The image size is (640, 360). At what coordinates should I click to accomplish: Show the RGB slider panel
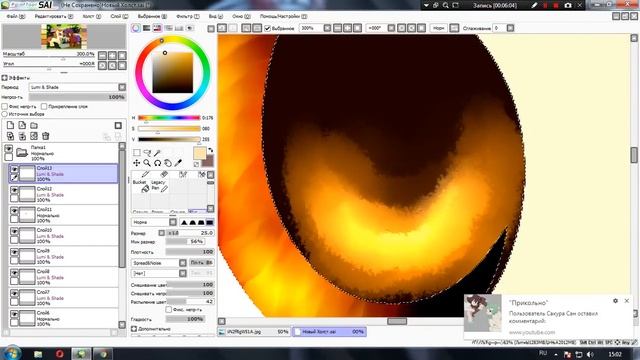[x=147, y=28]
